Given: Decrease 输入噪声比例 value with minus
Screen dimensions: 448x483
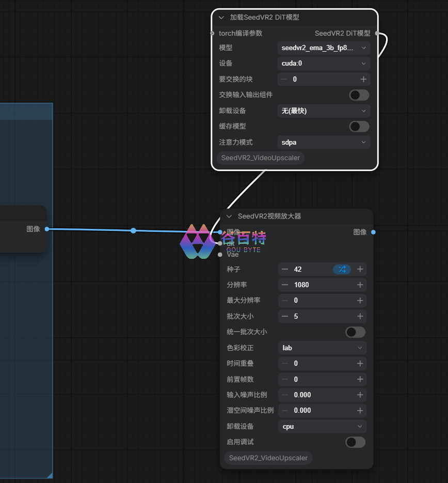Looking at the screenshot, I should coord(285,395).
